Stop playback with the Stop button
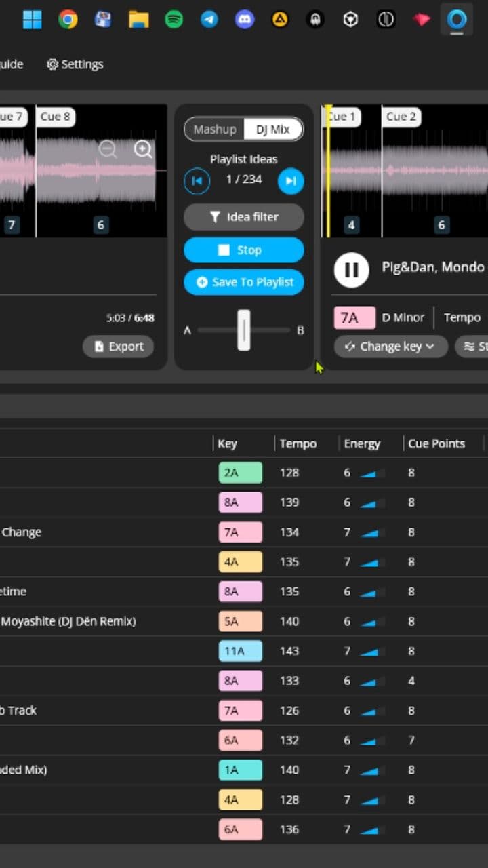Image resolution: width=488 pixels, height=868 pixels. [244, 250]
